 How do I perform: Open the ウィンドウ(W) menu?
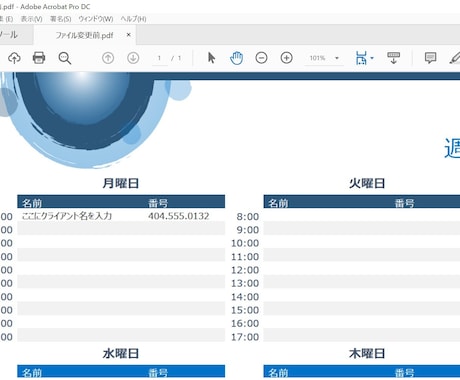point(96,19)
